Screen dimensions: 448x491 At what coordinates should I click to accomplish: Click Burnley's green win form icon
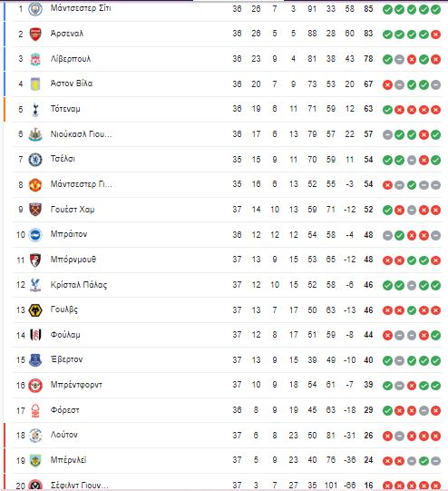click(424, 461)
